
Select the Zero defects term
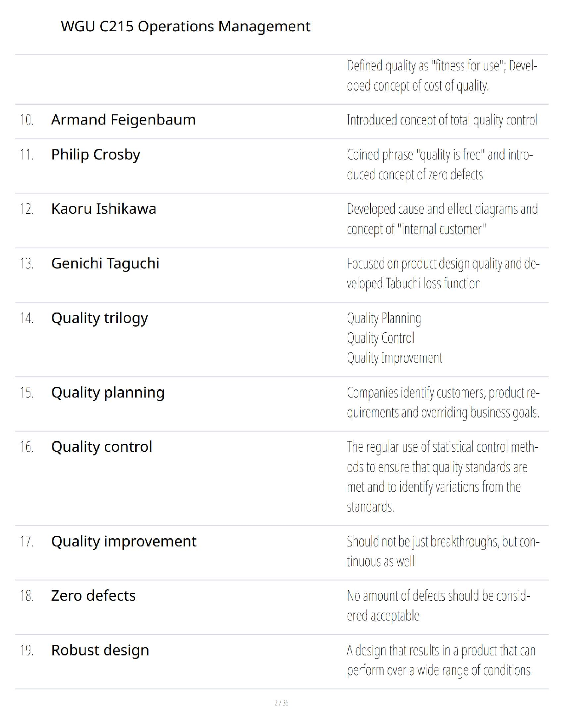tap(93, 596)
